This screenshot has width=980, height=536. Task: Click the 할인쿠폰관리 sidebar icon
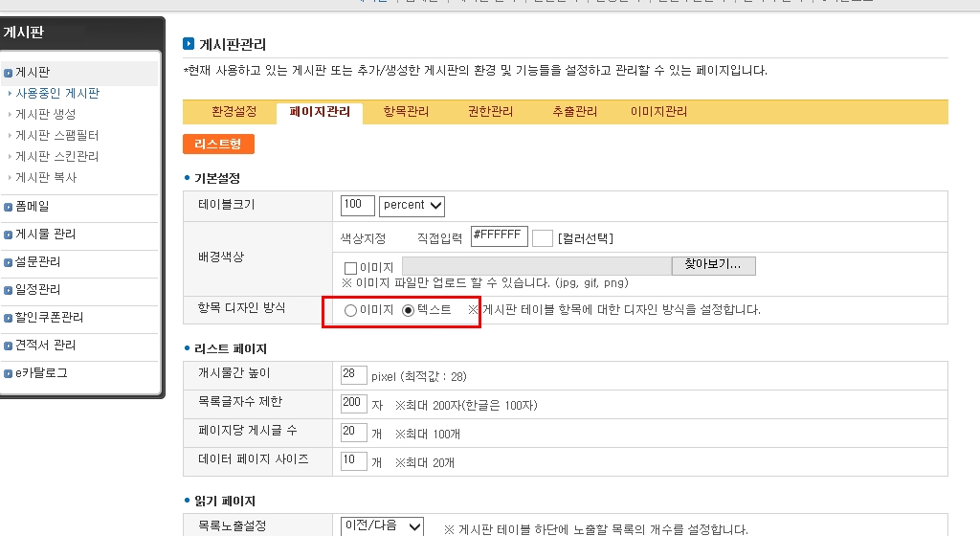point(9,318)
